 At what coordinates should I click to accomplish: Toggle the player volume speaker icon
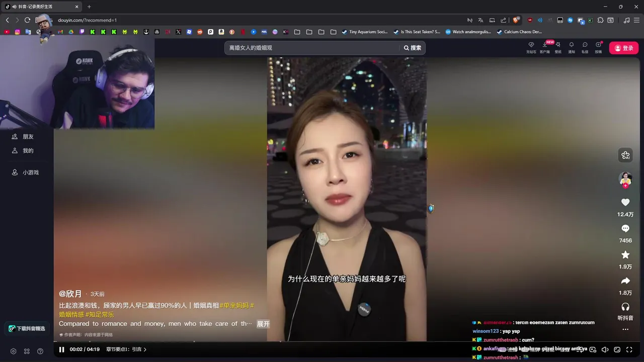[x=605, y=349]
